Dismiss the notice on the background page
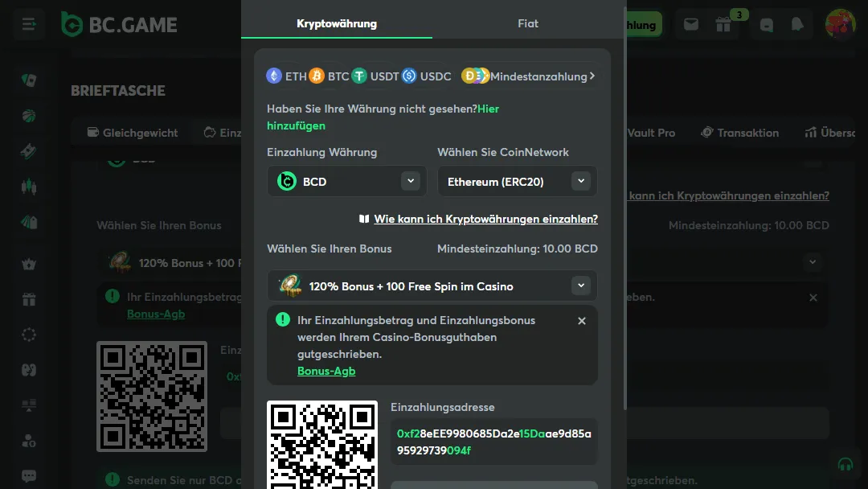 pyautogui.click(x=813, y=298)
